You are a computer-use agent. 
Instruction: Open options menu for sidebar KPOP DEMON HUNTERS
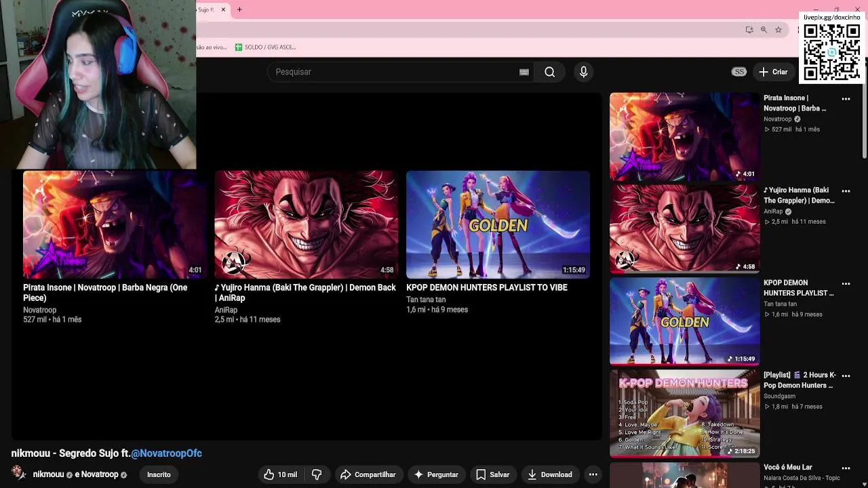[x=846, y=283]
